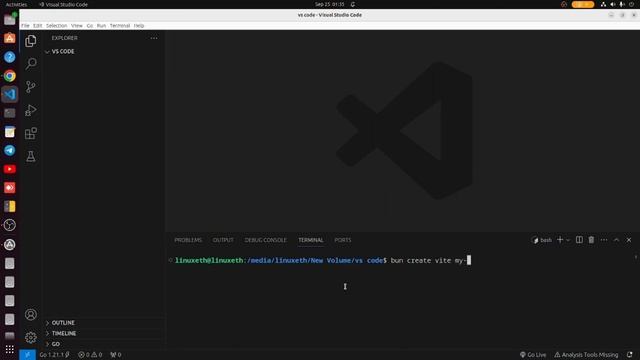Screen dimensions: 640x360
Task: Open the File menu
Action: (x=25, y=25)
